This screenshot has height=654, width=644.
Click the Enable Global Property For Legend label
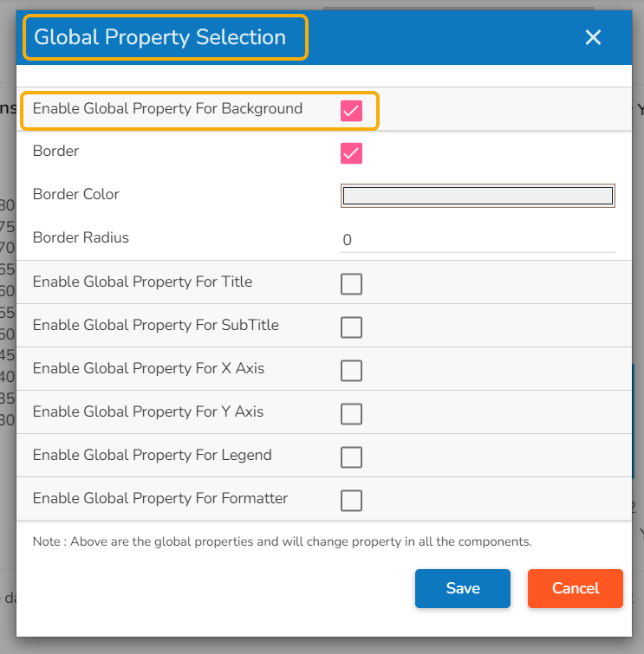[152, 455]
